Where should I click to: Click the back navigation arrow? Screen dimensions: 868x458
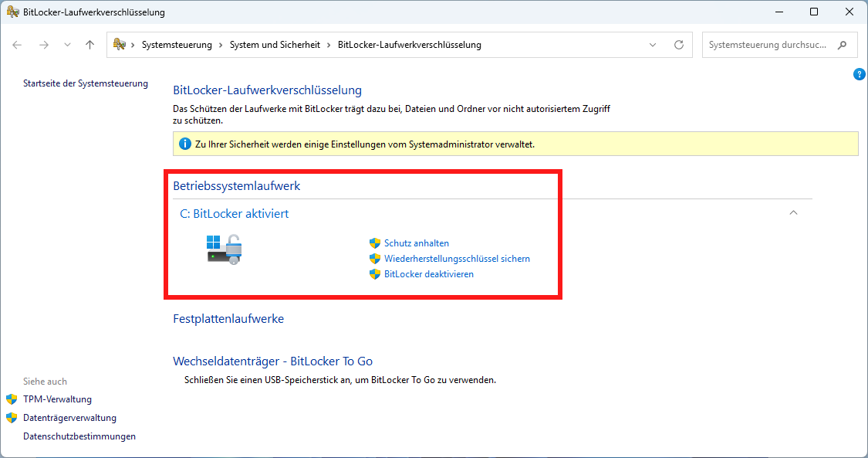(x=17, y=45)
